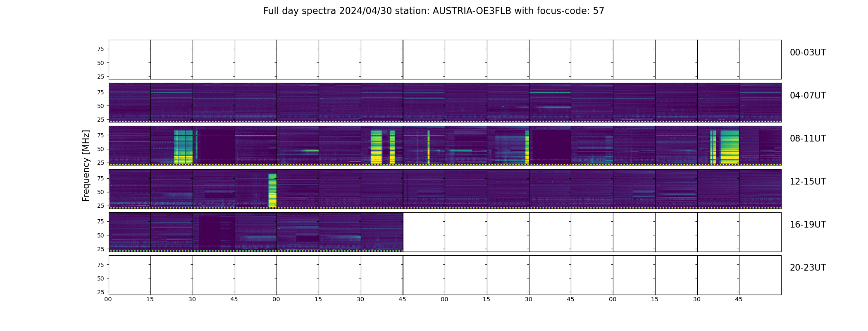Click the last colored panel in the 16-19UT row

point(382,232)
